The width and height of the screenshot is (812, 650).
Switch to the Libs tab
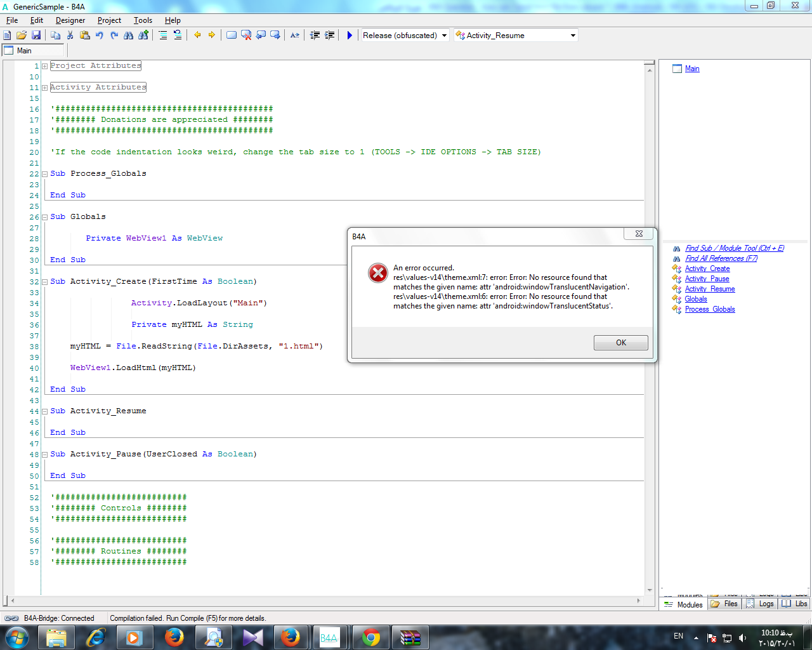796,604
